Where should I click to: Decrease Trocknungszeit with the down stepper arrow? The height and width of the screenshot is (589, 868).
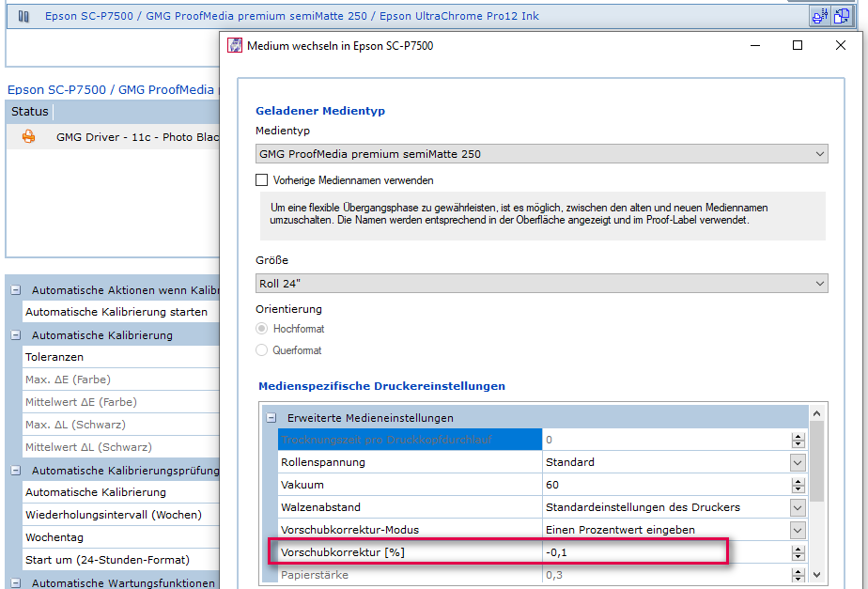click(798, 444)
